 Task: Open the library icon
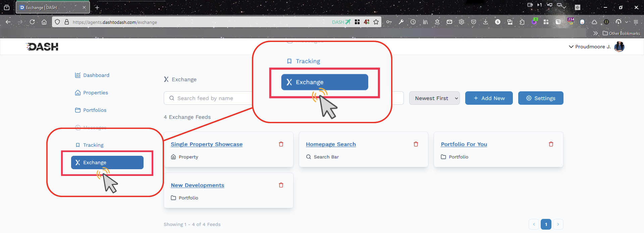(425, 22)
